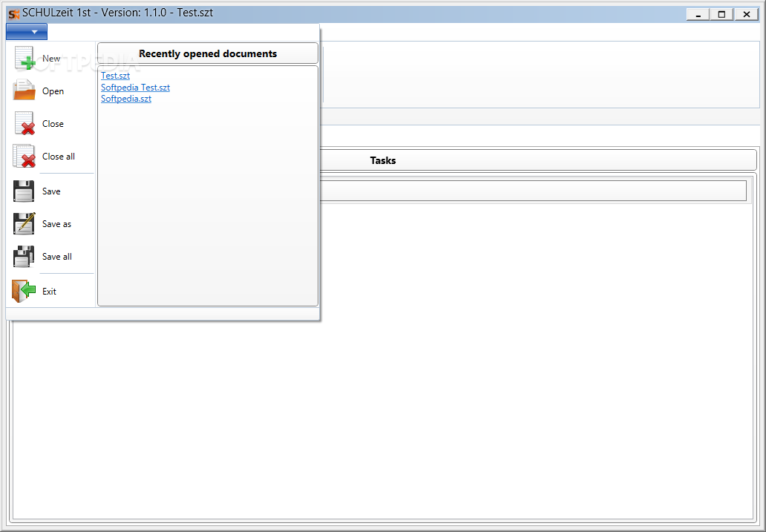This screenshot has width=766, height=532.
Task: Choose the Save as menu label
Action: click(56, 224)
